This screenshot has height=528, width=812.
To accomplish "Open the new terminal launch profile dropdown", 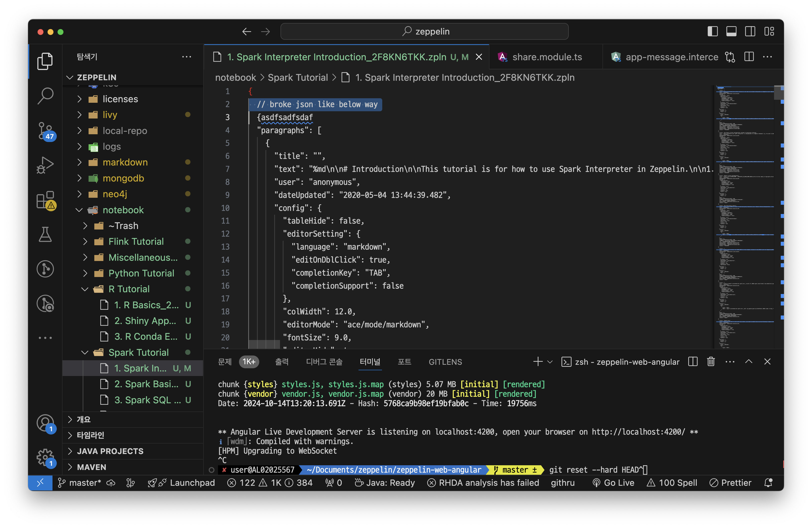I will (550, 361).
